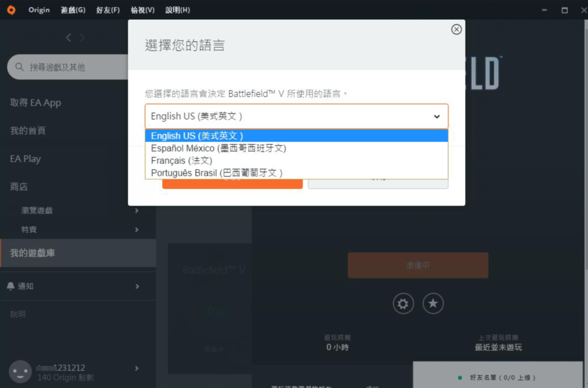Go to 我的遊戲庫 in sidebar

(x=78, y=253)
